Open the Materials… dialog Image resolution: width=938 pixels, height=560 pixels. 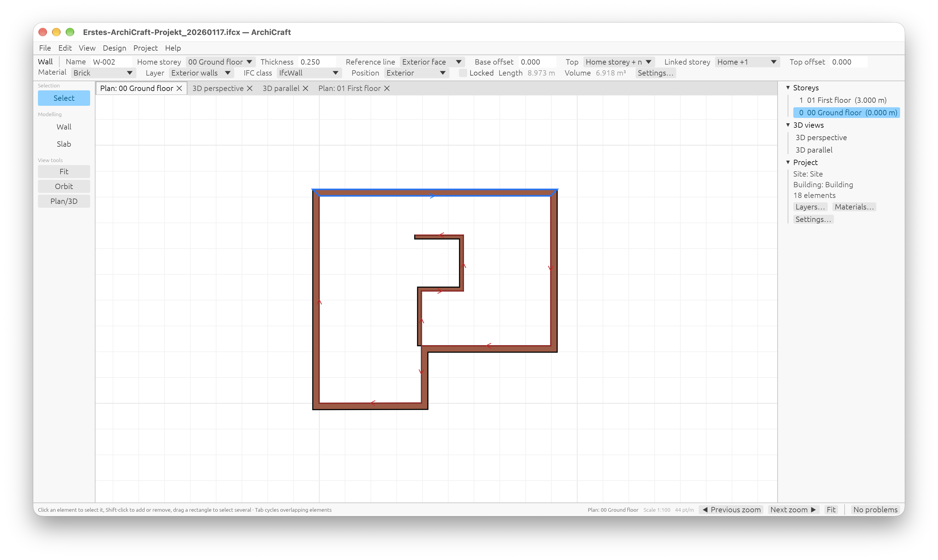(x=854, y=207)
